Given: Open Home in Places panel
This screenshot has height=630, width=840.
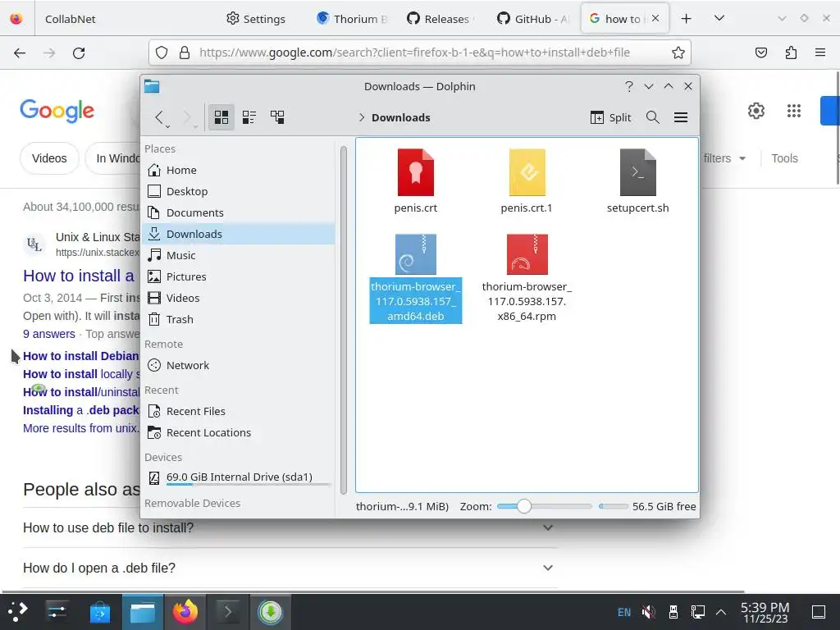Looking at the screenshot, I should click(239, 170).
